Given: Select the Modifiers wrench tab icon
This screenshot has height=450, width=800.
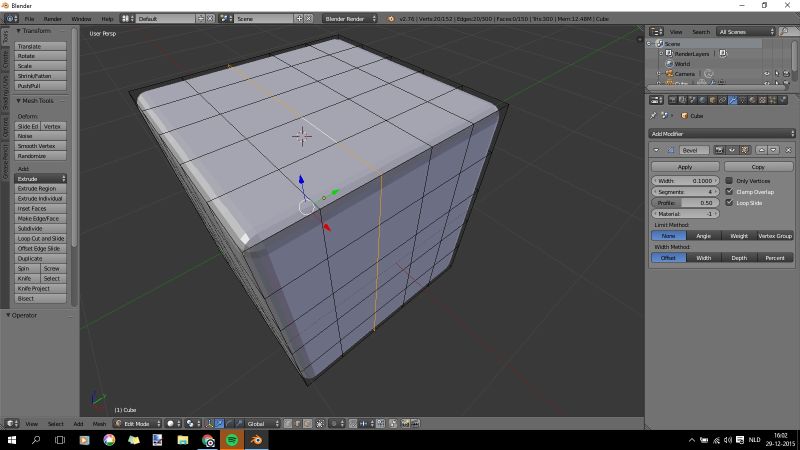Looking at the screenshot, I should point(733,100).
